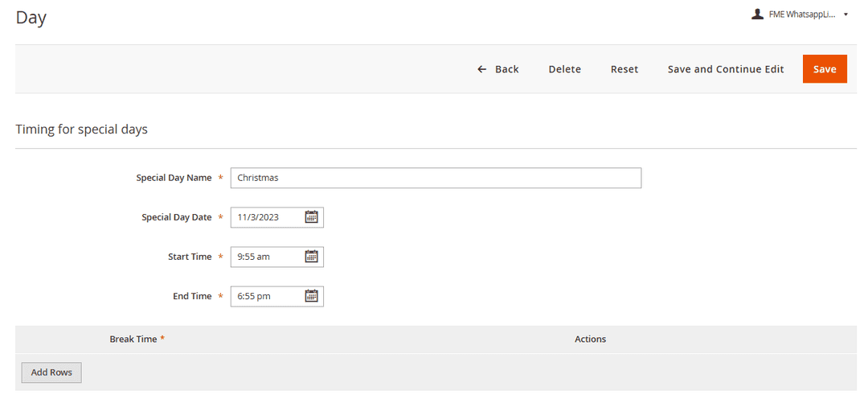This screenshot has height=399, width=868.
Task: Open the End Time picker icon
Action: coord(312,296)
